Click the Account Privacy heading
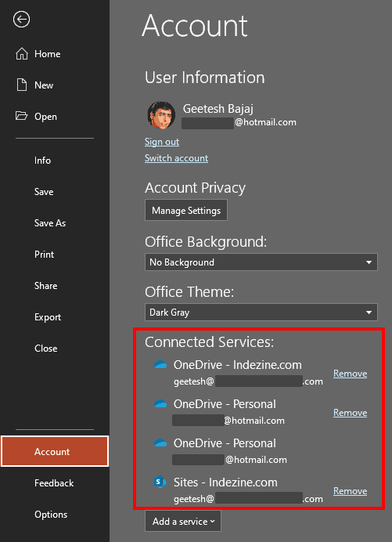Image resolution: width=392 pixels, height=542 pixels. coord(195,188)
